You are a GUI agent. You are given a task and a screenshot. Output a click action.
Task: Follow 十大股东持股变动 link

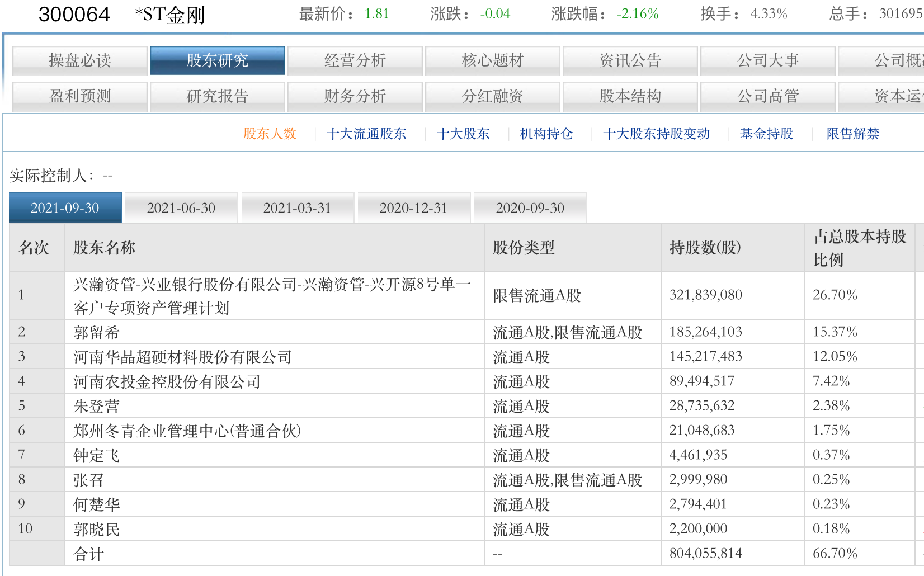tap(657, 134)
